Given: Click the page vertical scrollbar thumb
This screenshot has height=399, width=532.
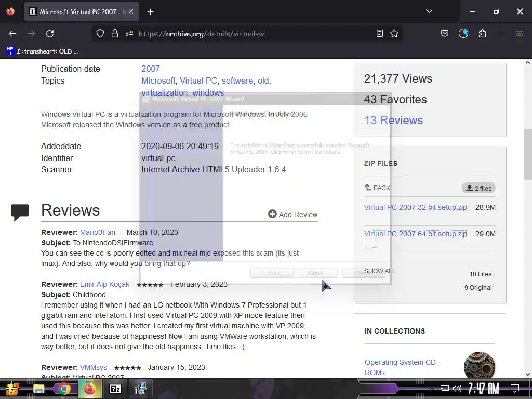Looking at the screenshot, I should click(x=528, y=155).
